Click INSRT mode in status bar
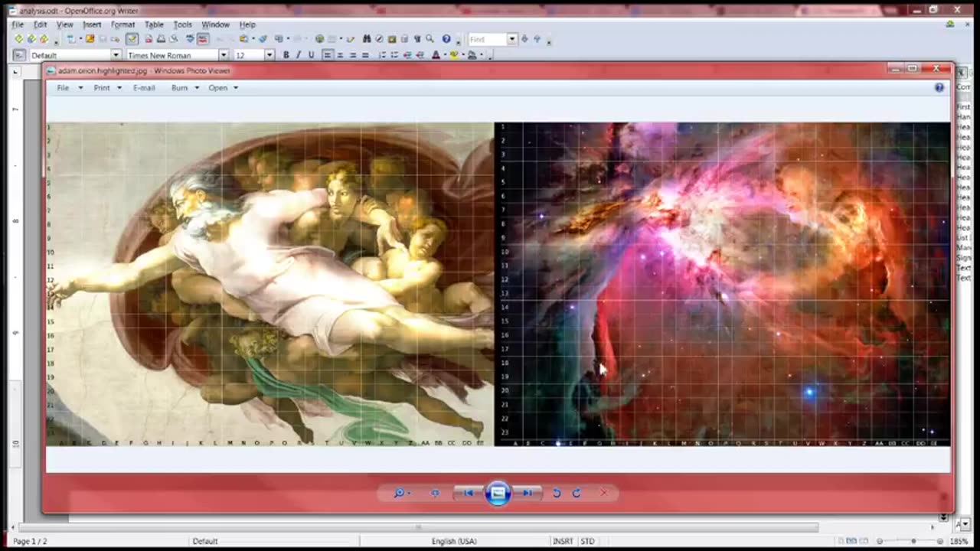 563,541
